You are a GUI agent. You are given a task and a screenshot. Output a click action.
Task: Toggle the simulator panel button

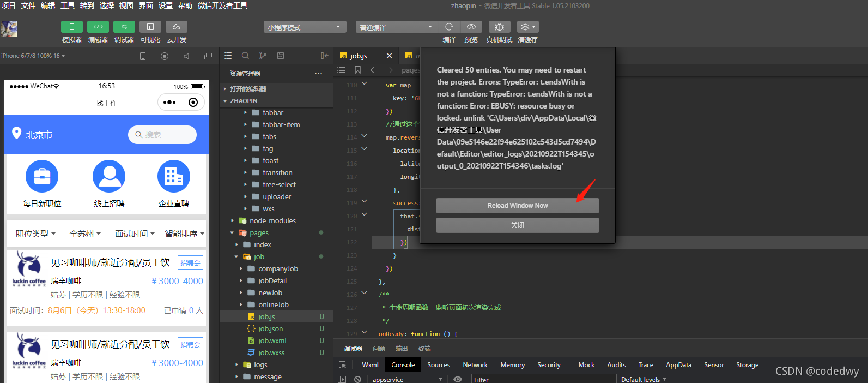tap(71, 27)
